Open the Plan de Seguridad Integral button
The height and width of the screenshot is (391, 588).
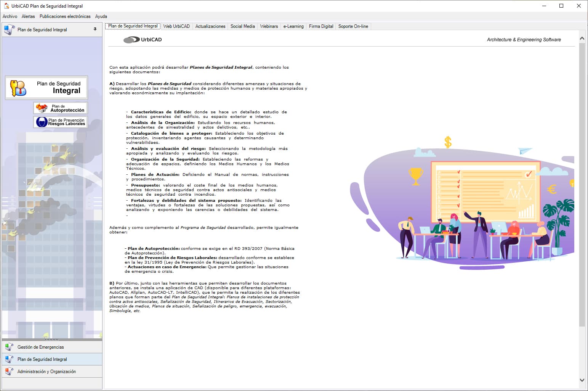[x=46, y=88]
